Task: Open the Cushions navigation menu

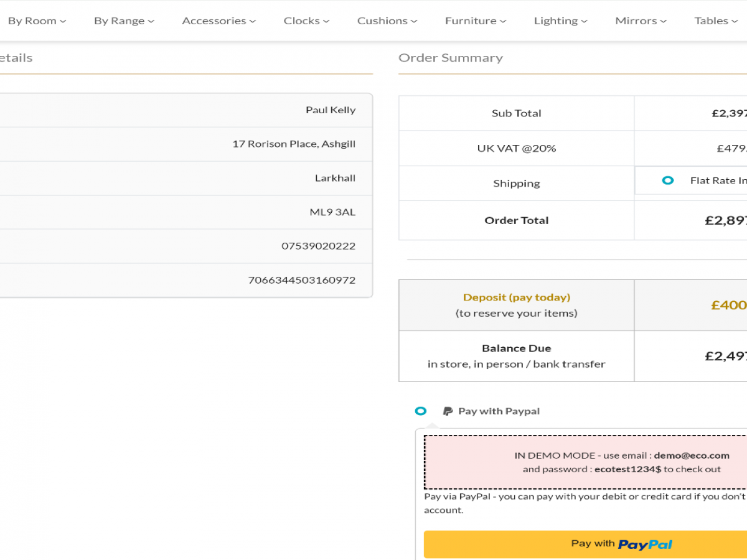Action: point(387,21)
